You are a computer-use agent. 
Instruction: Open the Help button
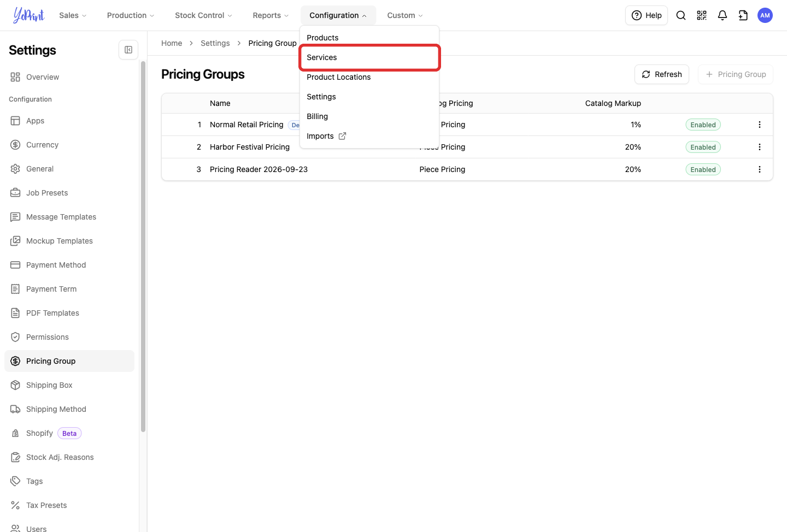pos(647,15)
